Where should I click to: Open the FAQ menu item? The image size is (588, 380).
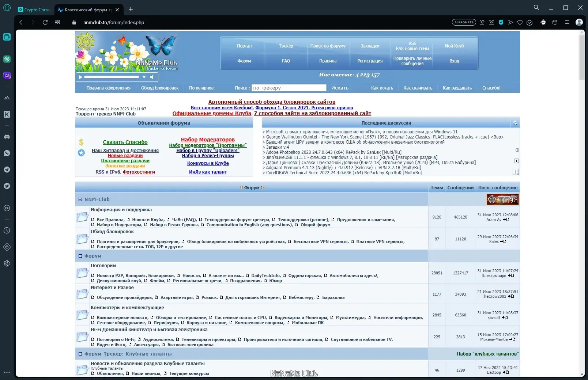click(x=286, y=61)
